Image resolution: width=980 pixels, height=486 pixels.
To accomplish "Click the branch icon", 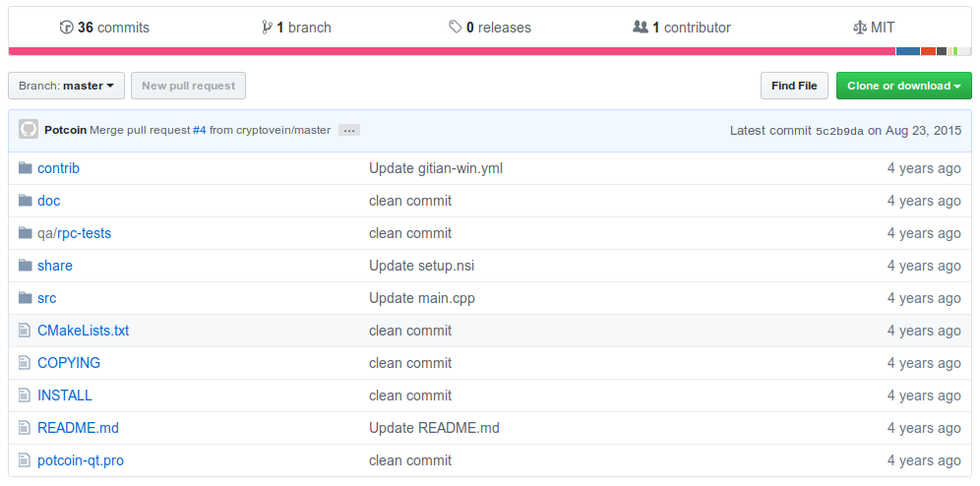I will pos(268,28).
